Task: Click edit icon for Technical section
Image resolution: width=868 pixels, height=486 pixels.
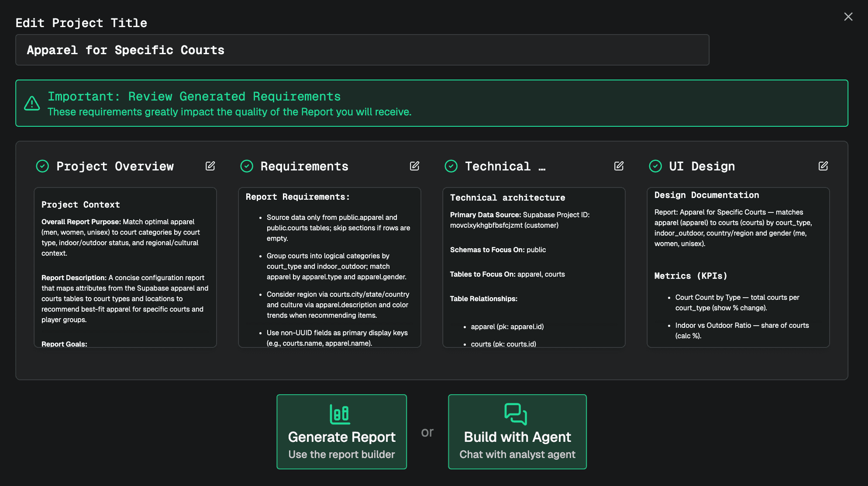Action: 619,166
